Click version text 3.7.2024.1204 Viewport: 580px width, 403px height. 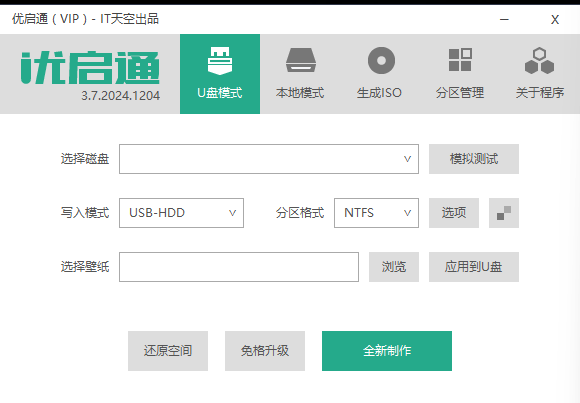(121, 96)
